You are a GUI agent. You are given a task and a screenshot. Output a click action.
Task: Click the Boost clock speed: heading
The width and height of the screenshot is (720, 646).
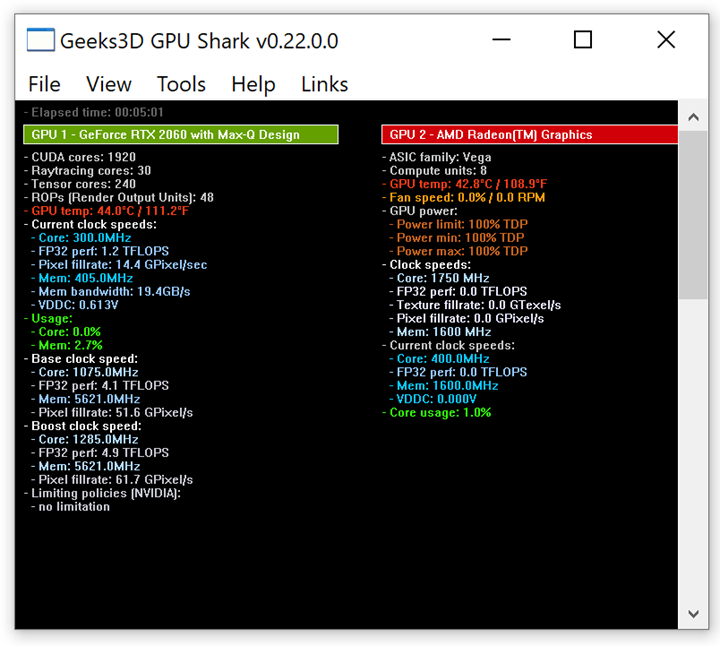click(83, 426)
